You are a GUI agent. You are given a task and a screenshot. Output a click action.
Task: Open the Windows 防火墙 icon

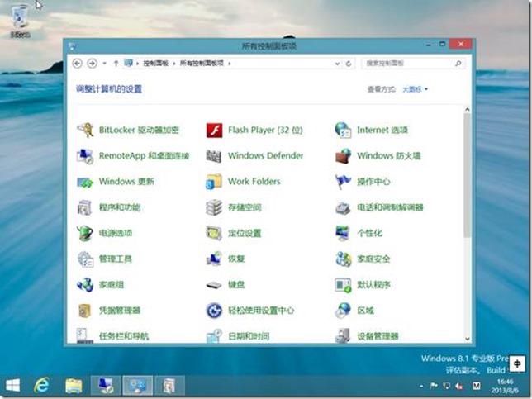point(343,156)
